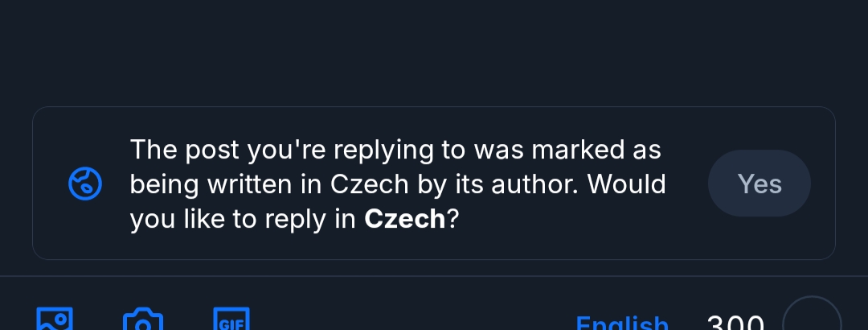Click the bold Czech word in the prompt

point(404,219)
